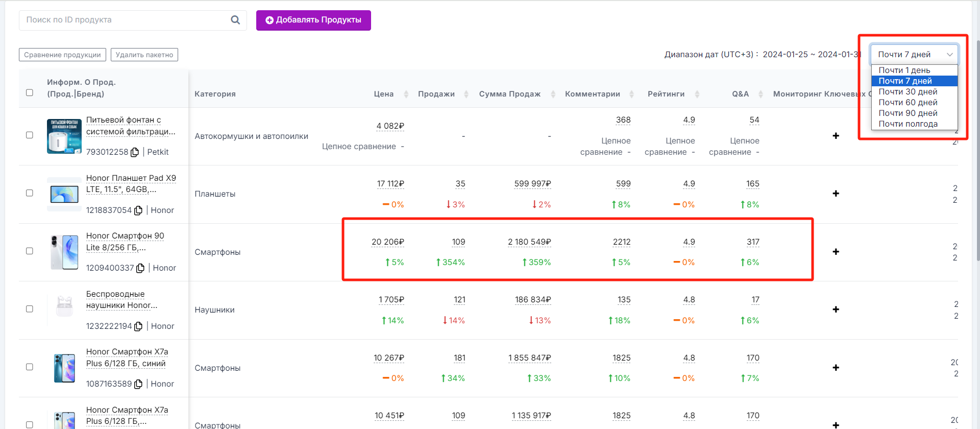Click Сравнение продукции button
980x429 pixels.
click(62, 55)
